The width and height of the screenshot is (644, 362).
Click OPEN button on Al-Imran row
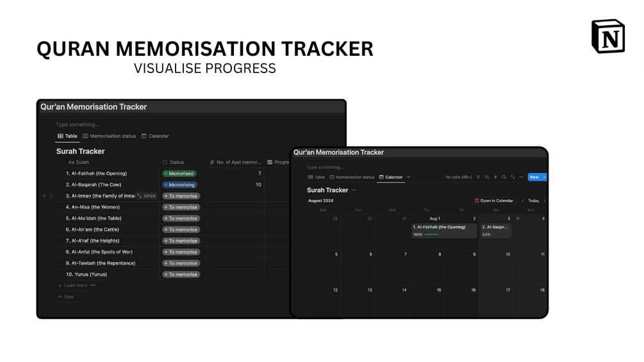click(147, 196)
